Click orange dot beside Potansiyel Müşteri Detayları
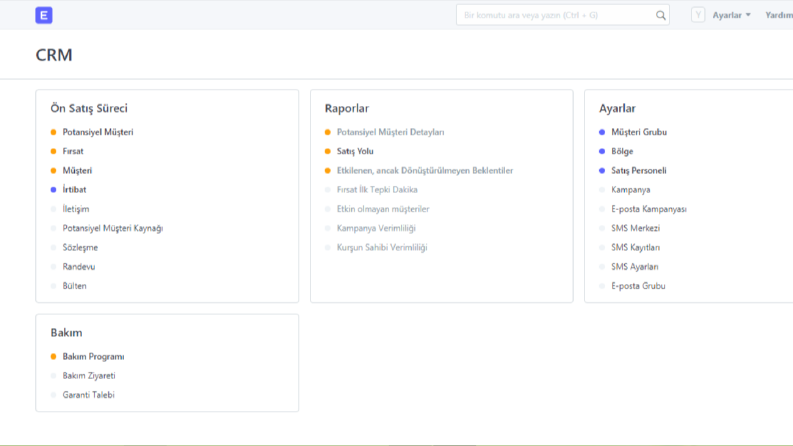Screen dimensions: 793x446 [x=328, y=132]
